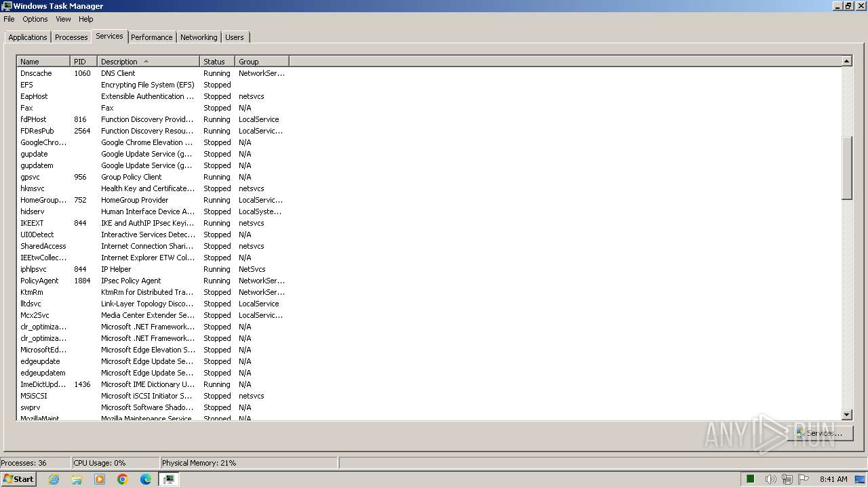Open the View menu
The width and height of the screenshot is (868, 488).
click(x=63, y=19)
